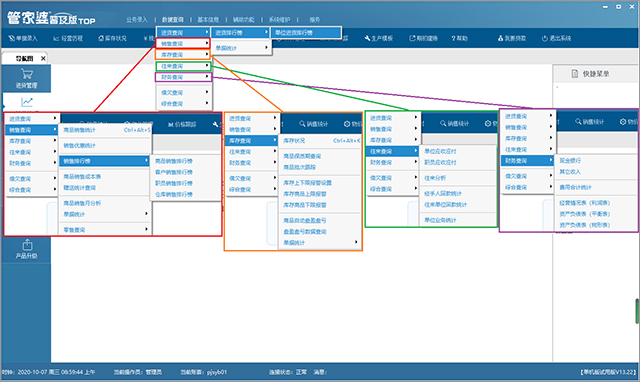Expand 综合查询 submenu in top dropdown
This screenshot has width=640, height=382.
[184, 104]
